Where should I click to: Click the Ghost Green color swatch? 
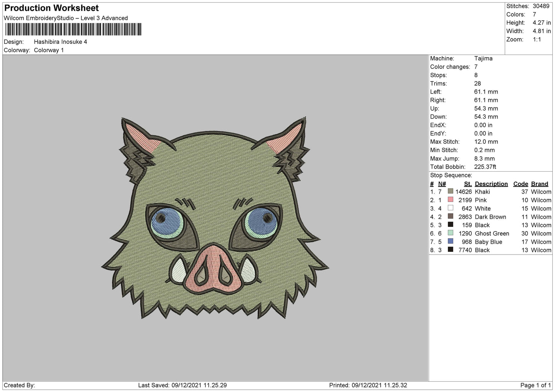(450, 233)
